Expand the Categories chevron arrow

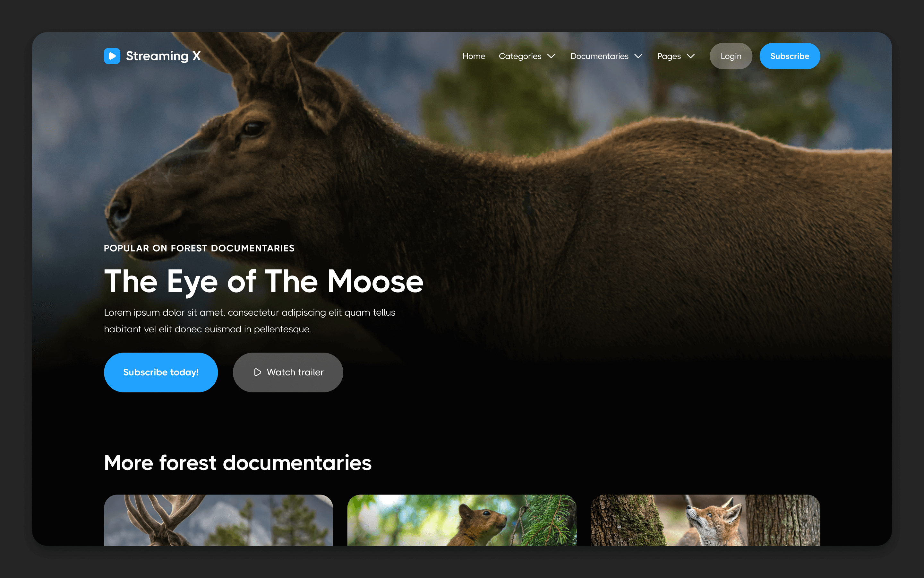coord(551,56)
